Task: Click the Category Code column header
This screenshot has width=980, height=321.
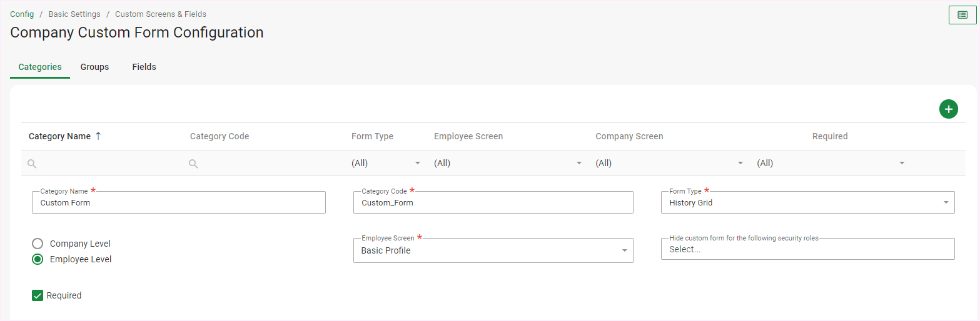Action: (220, 136)
